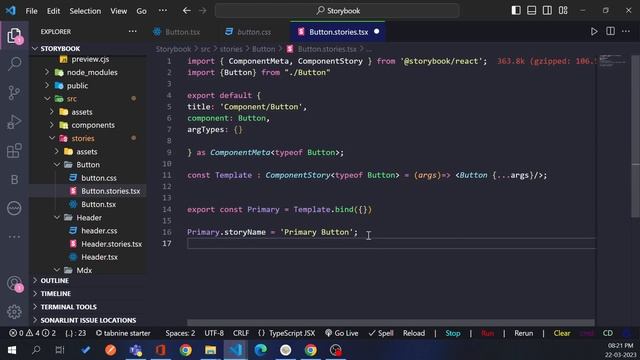This screenshot has width=640, height=360.
Task: Open the Source Control view
Action: pyautogui.click(x=14, y=93)
